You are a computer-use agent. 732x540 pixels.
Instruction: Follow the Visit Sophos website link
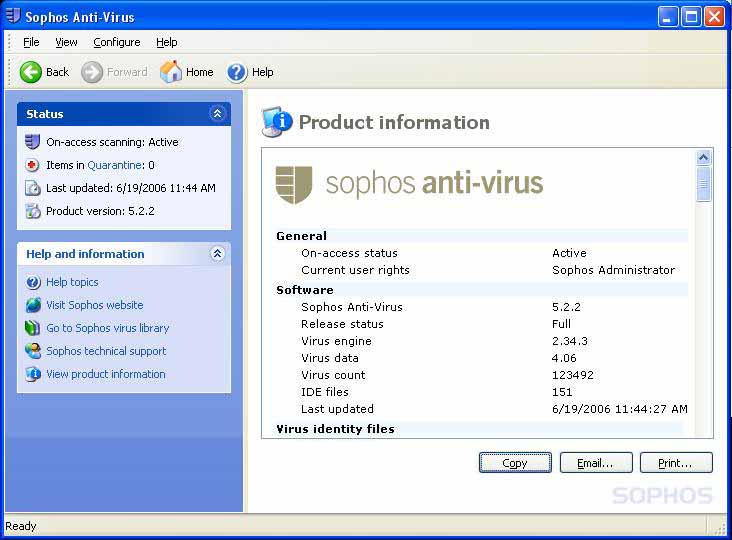94,305
